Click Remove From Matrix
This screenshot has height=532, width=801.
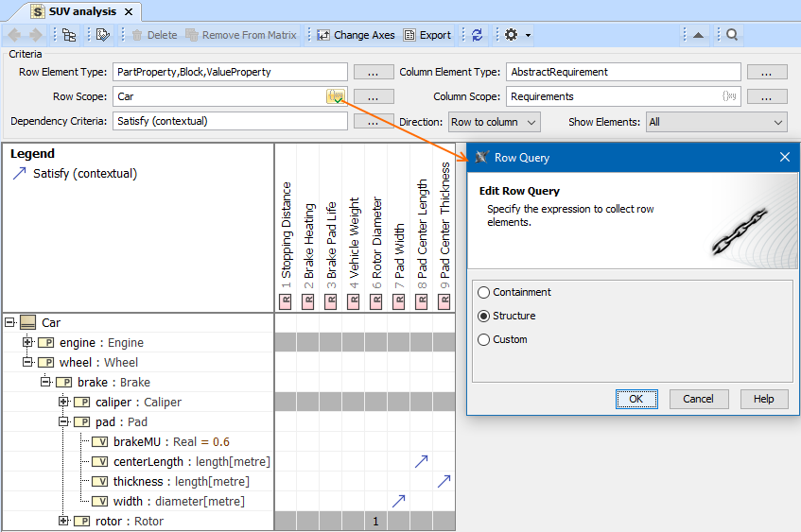241,35
